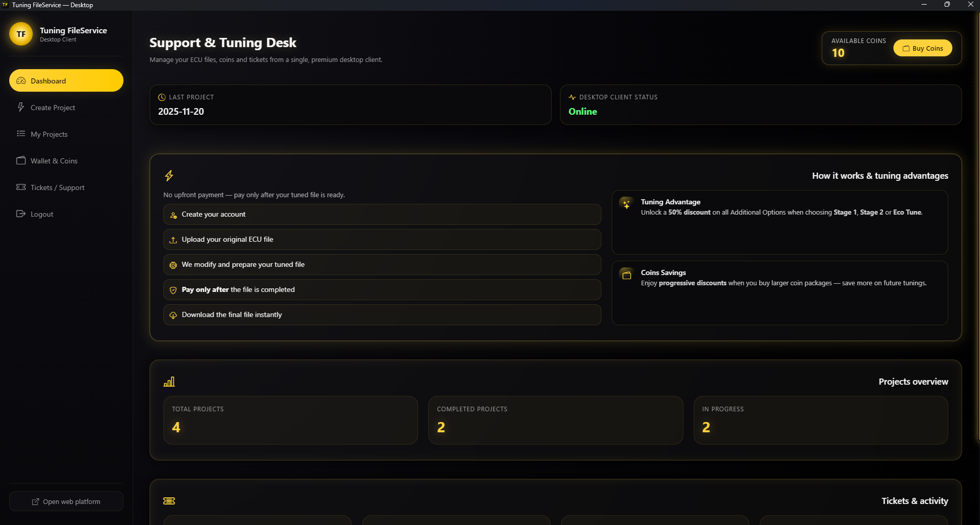Go to Wallet & Coins page
980x525 pixels.
(x=54, y=161)
